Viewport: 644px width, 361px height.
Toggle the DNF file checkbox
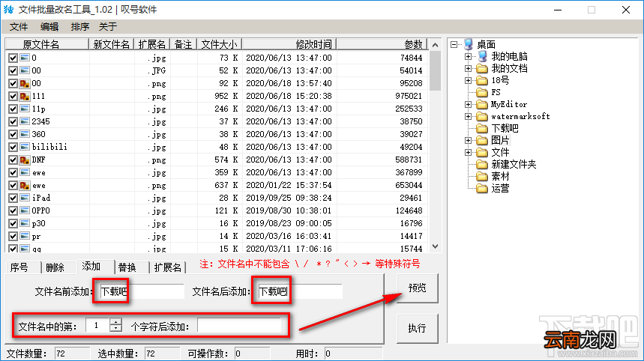tap(13, 160)
